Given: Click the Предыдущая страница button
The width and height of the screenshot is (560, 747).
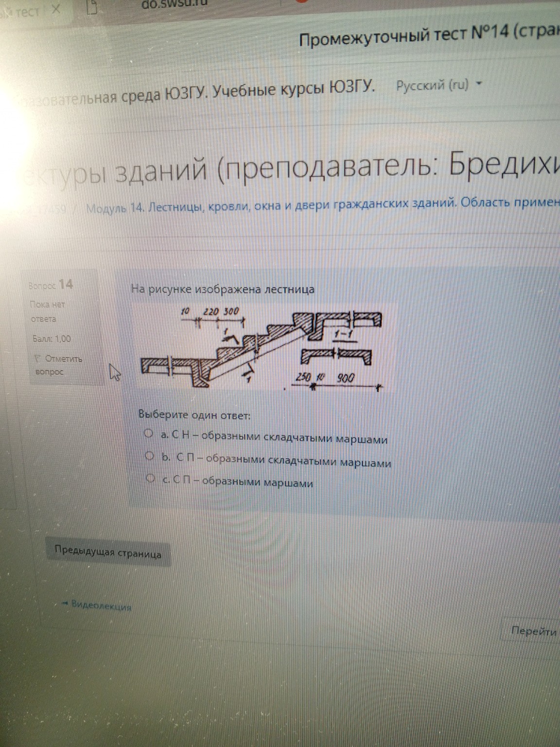Looking at the screenshot, I should 109,552.
